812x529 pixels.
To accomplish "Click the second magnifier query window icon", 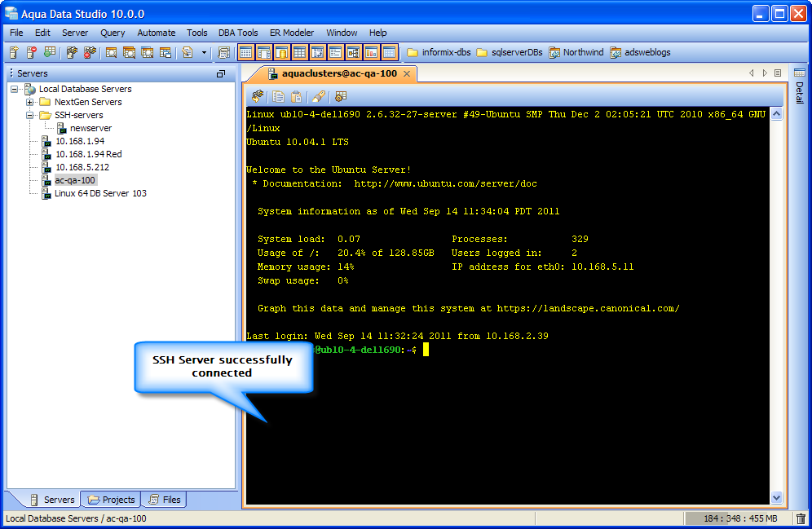I will 129,52.
